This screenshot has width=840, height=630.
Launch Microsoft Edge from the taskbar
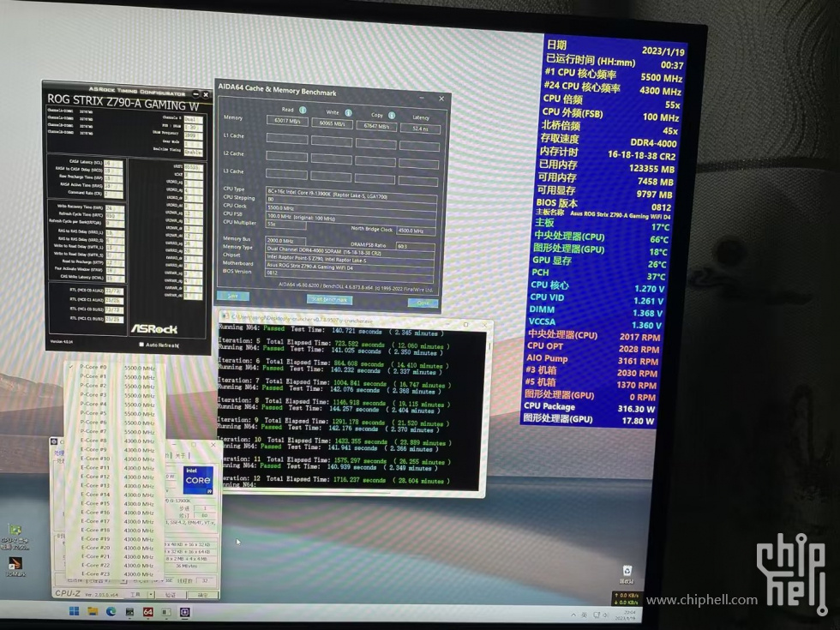tap(111, 611)
